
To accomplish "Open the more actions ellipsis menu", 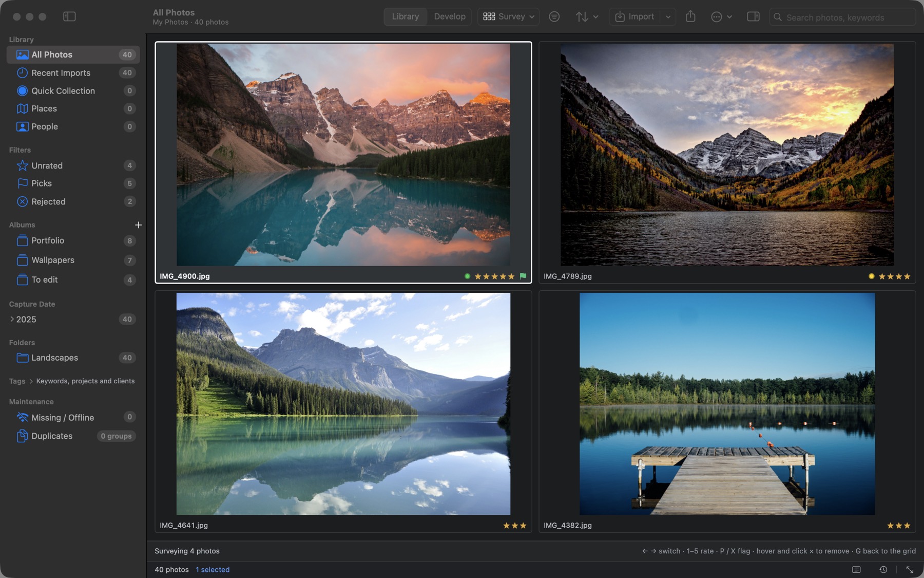I will (721, 16).
